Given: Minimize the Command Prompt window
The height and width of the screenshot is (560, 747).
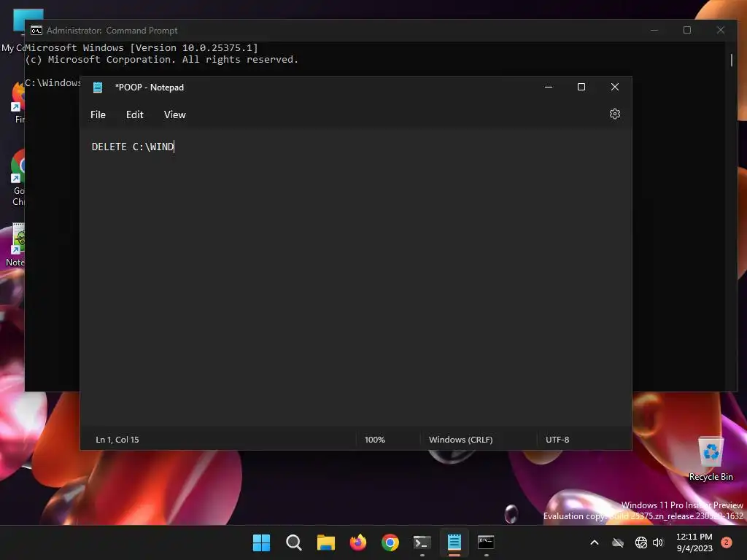Looking at the screenshot, I should click(654, 30).
